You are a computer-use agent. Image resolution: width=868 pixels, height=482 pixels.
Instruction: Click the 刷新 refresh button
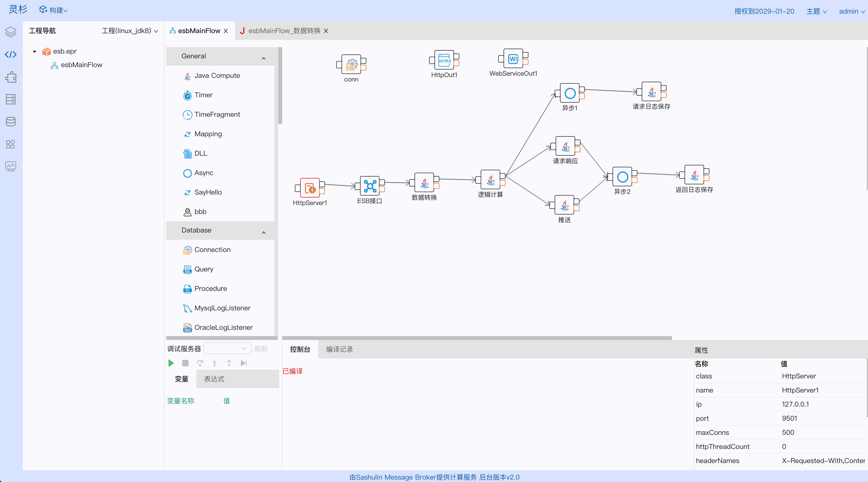click(x=261, y=349)
